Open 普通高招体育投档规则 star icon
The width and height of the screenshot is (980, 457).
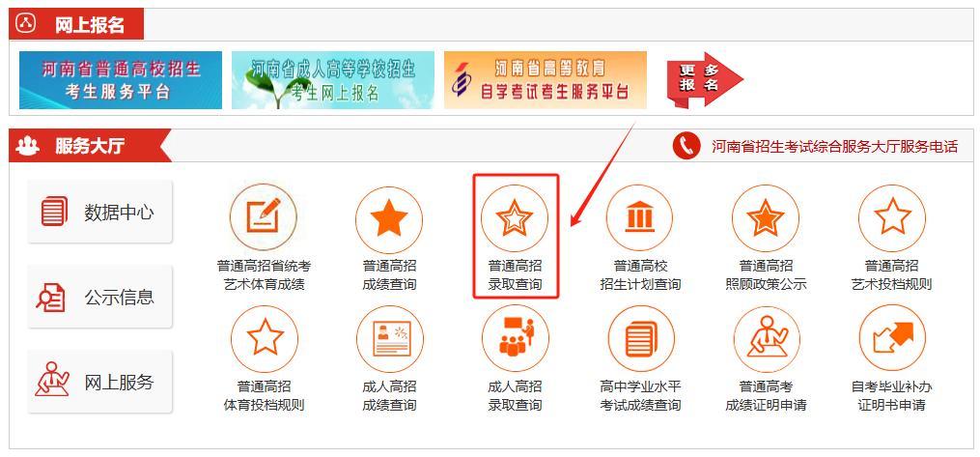[265, 339]
